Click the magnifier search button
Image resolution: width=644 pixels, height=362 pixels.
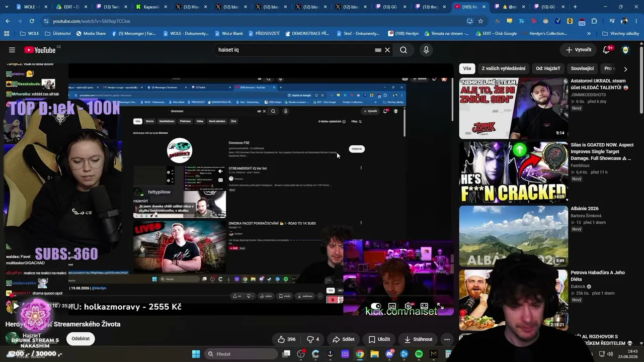click(404, 50)
